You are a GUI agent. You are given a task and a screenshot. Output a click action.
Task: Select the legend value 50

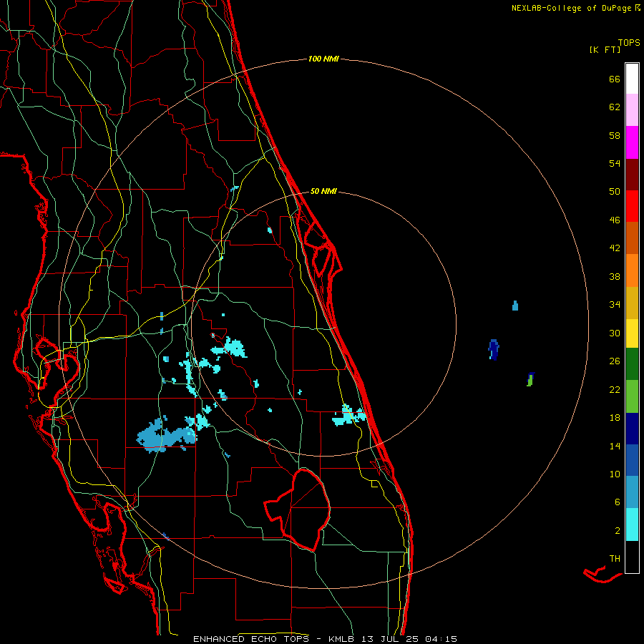tap(615, 192)
